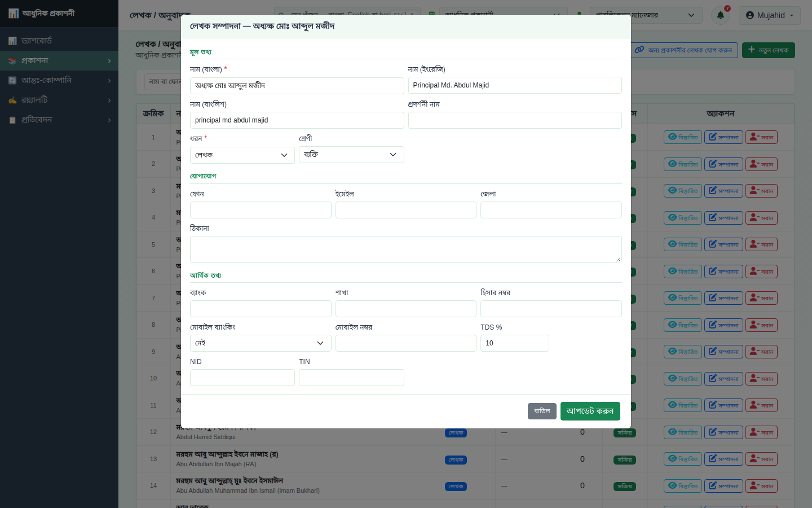
Task: Open the প্রতিবেদন sidebar menu
Action: 59,120
